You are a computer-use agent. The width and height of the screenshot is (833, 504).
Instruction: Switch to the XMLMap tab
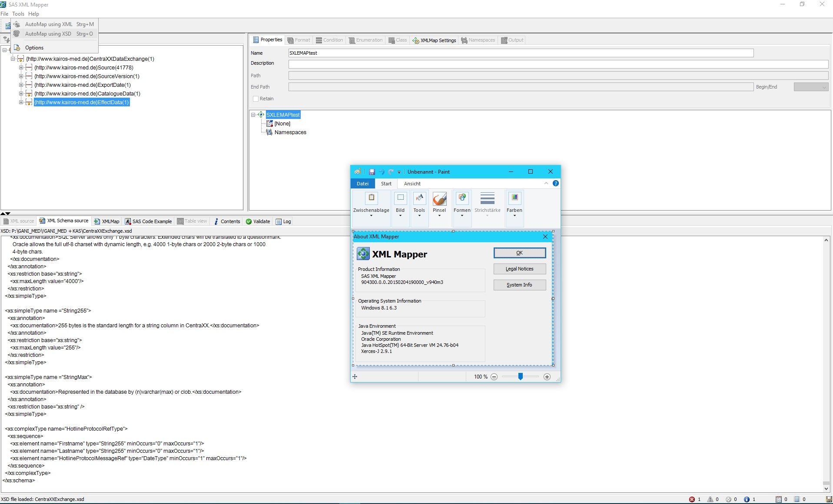[x=107, y=221]
